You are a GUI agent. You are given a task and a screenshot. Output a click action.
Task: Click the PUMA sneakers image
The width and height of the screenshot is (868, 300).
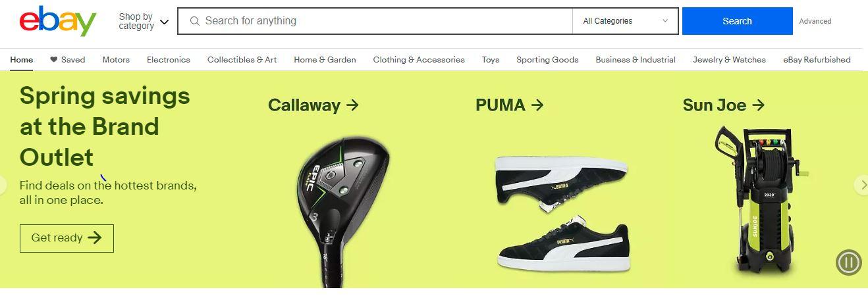[563, 214]
